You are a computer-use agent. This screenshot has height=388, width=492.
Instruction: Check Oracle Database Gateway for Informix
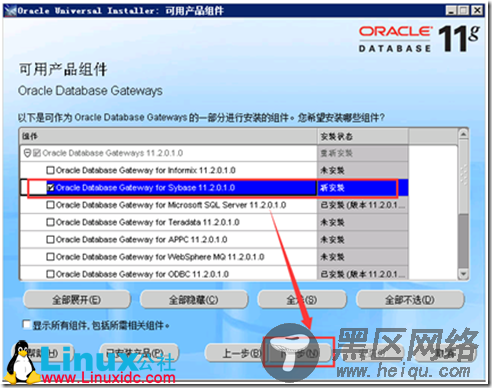coord(50,170)
